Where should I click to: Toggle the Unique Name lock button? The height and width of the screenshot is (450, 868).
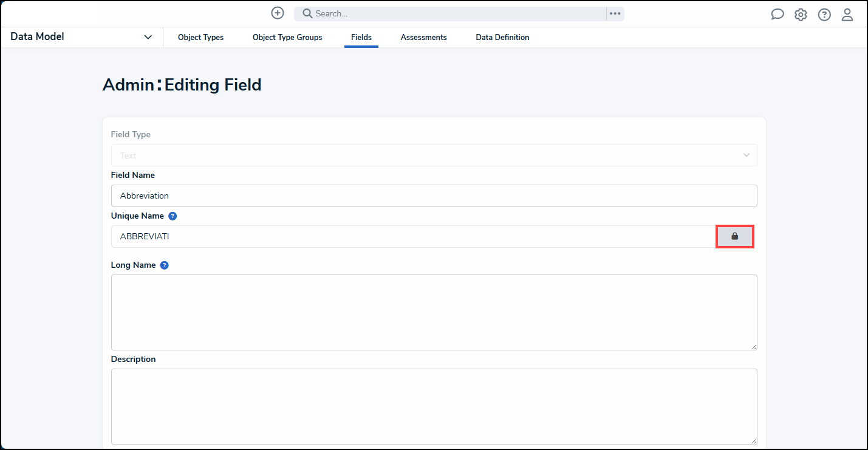pos(735,236)
